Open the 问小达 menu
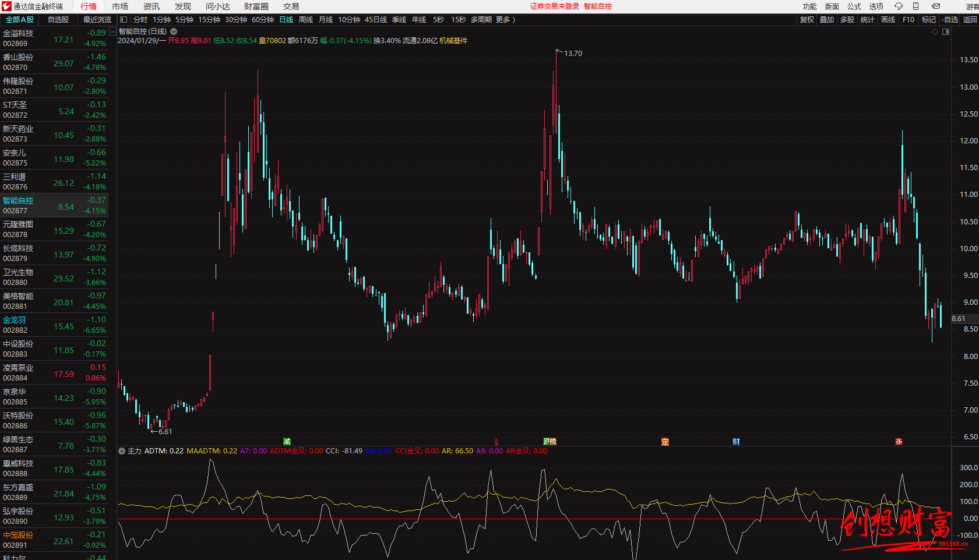 [x=218, y=6]
